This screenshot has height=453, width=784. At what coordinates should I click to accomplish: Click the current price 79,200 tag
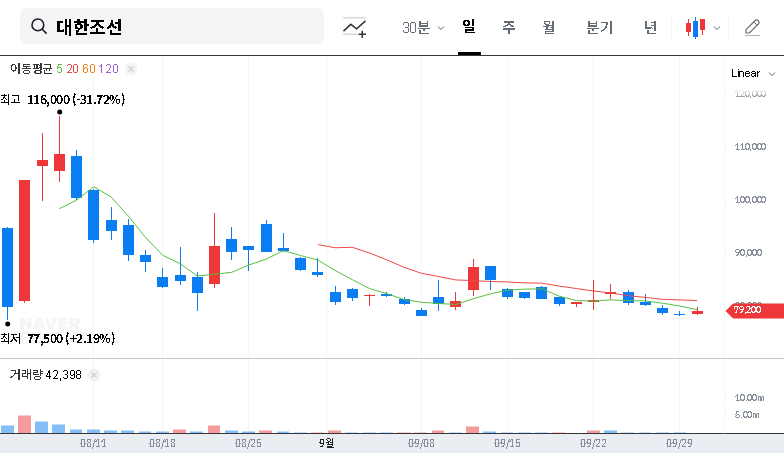755,310
